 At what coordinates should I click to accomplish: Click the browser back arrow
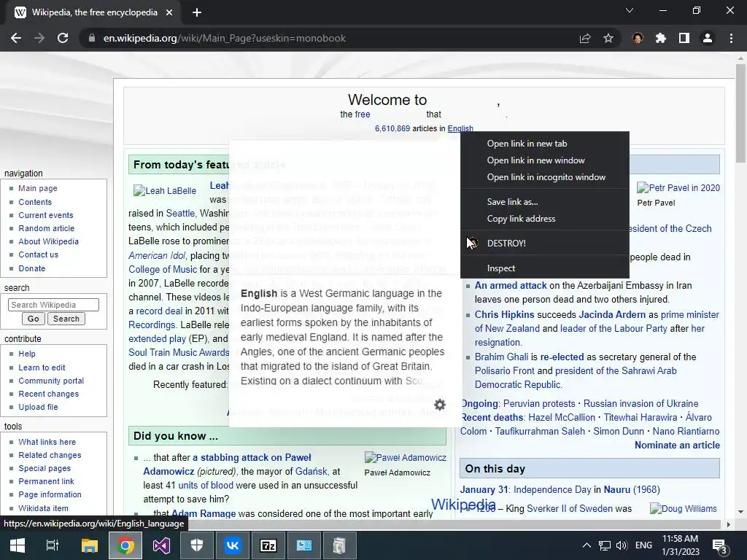click(16, 38)
